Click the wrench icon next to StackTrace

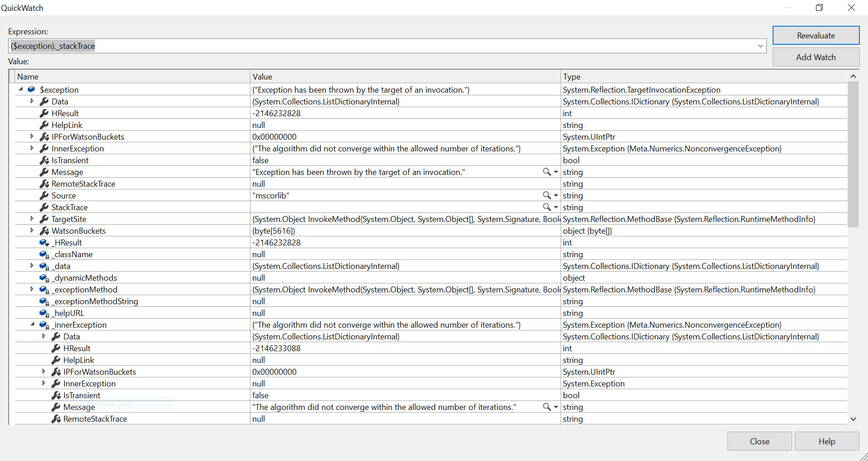[44, 207]
